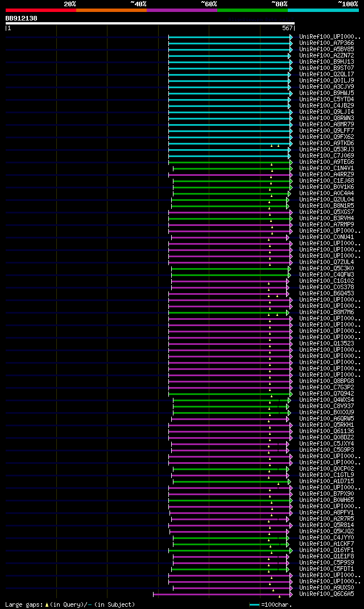Pick the UniRef100_C5FDT1 hit name

coord(326,569)
